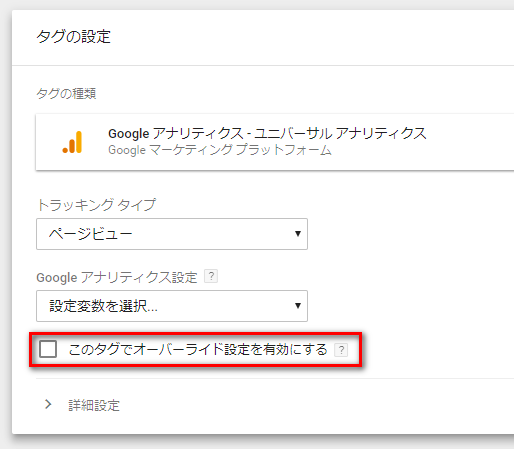514x449 pixels.
Task: Click the ページビュー selected value text
Action: 91,234
